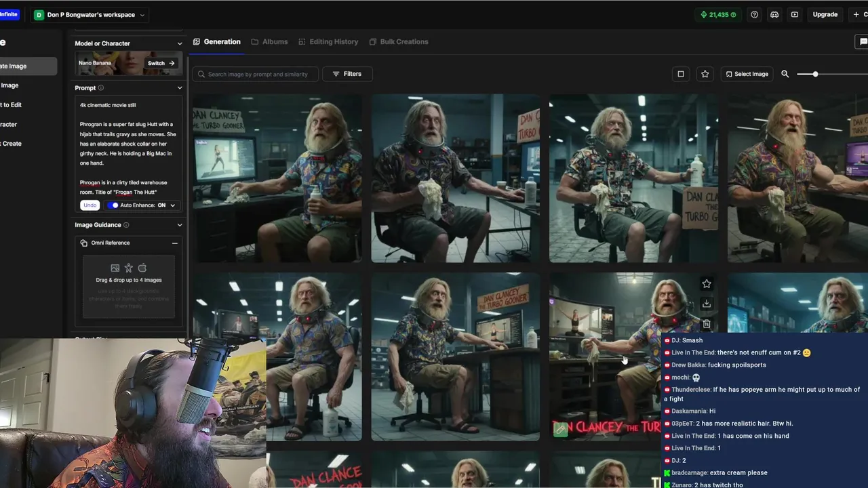Collapse the Prompt section chevron

point(180,87)
